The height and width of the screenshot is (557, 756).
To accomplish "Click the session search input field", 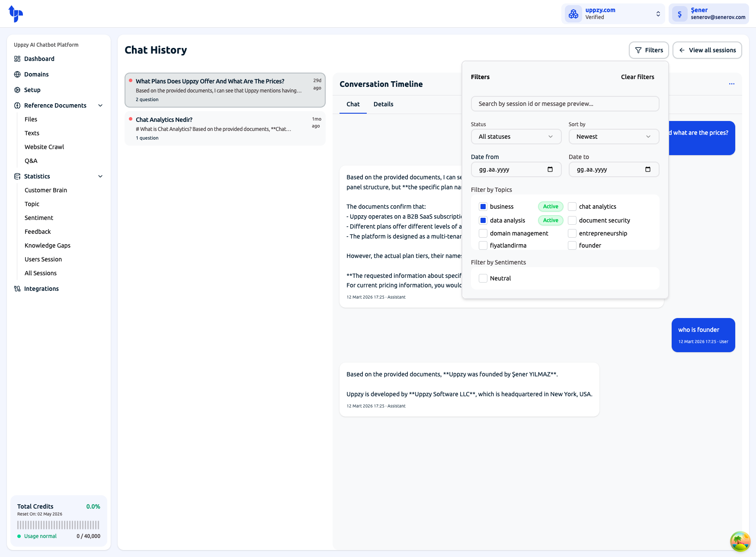I will tap(565, 104).
